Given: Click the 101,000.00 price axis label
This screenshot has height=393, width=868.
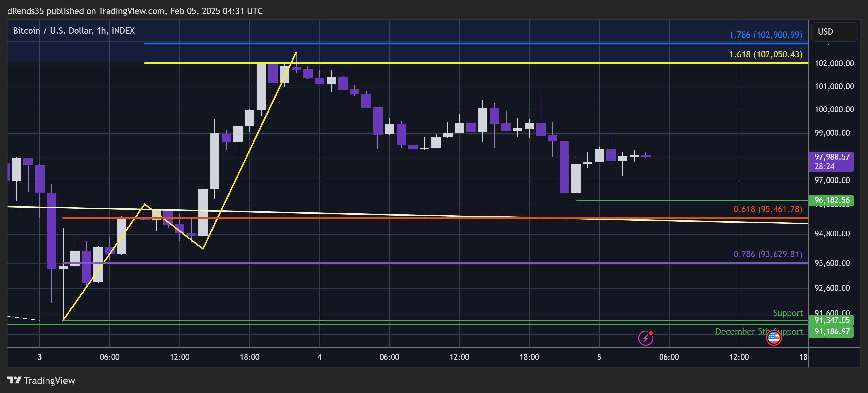Looking at the screenshot, I should click(834, 86).
